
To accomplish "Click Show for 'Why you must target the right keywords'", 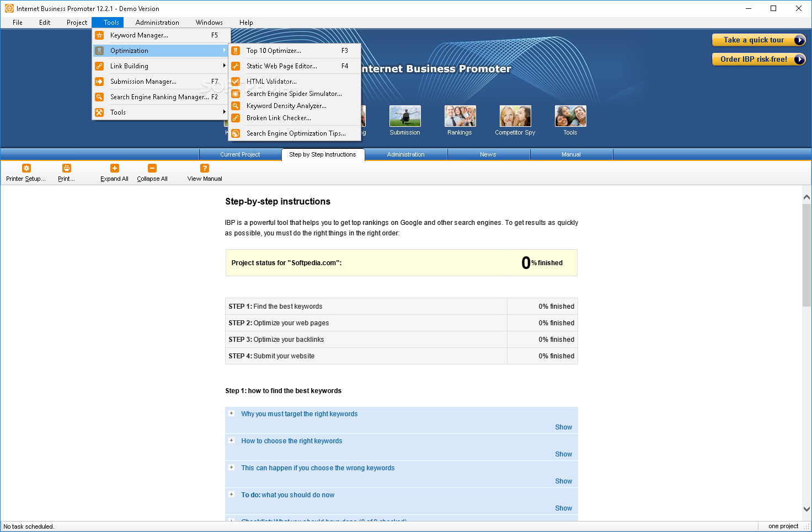I will click(x=563, y=427).
